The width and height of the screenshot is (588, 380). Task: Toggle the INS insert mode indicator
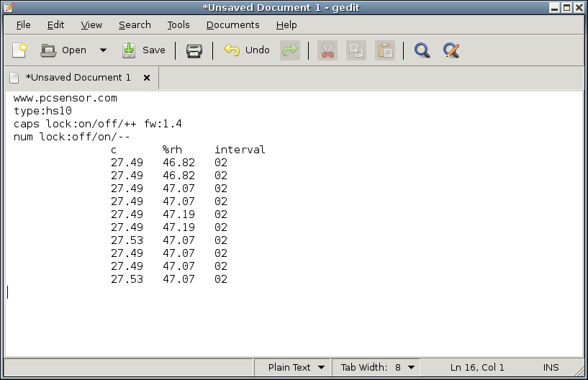point(551,367)
